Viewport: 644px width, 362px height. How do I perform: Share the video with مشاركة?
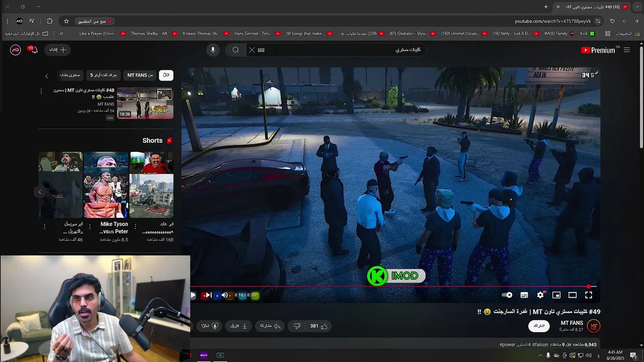270,326
